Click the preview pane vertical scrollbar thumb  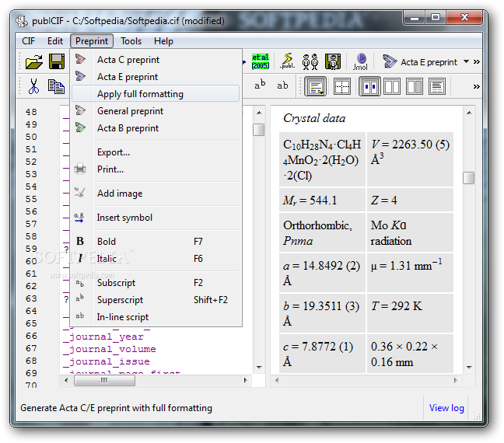pos(469,178)
